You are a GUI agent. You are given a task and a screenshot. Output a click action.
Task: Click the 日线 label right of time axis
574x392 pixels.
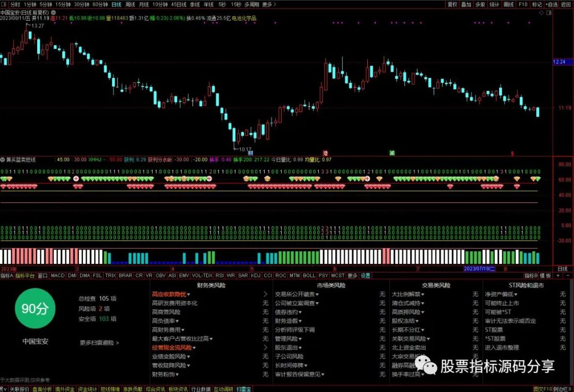pos(562,269)
